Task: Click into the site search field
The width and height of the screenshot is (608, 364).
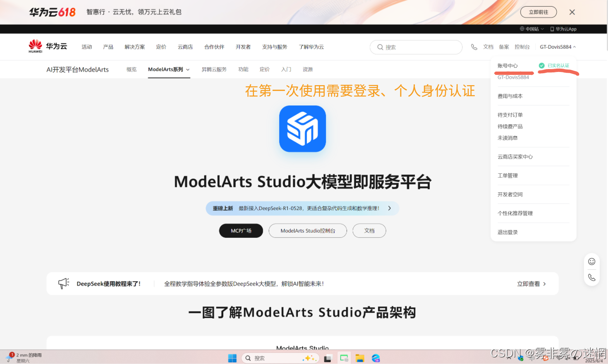Action: [x=416, y=47]
